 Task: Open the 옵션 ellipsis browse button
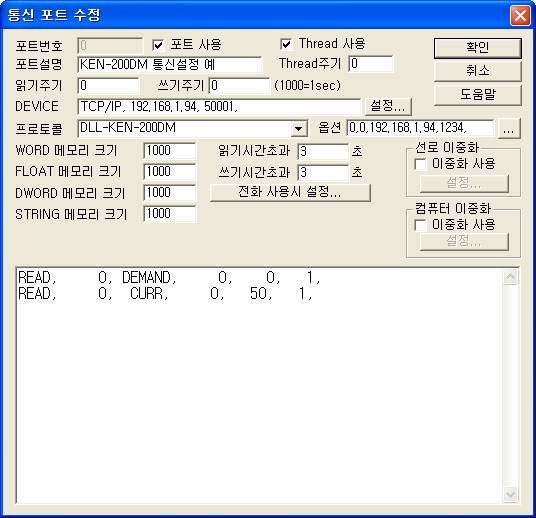509,129
